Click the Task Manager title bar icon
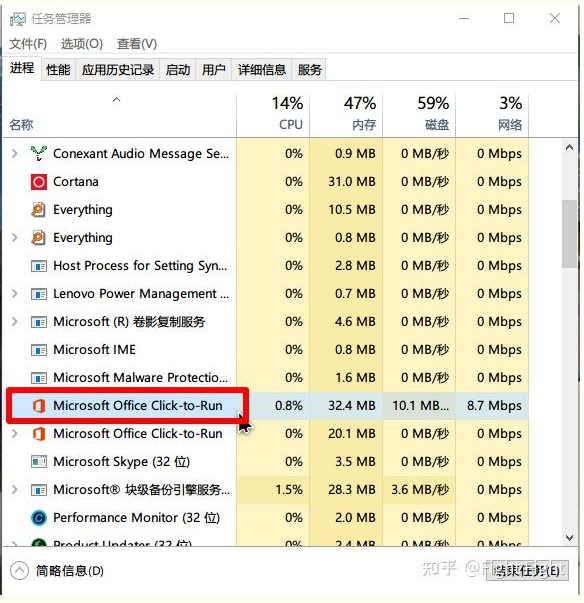584x603 pixels. (x=17, y=19)
